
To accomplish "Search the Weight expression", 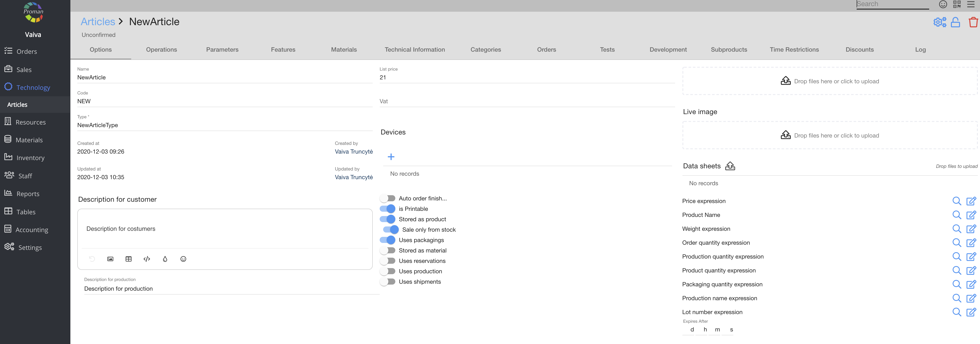I will (956, 229).
